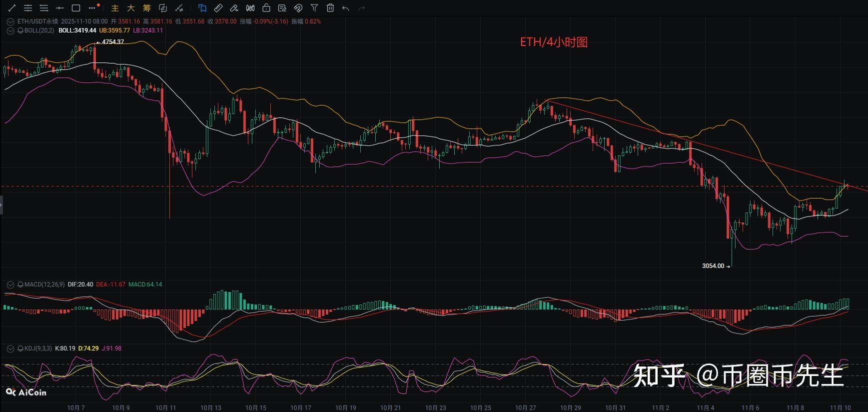
Task: Open the more drawing tools menu
Action: tap(92, 8)
